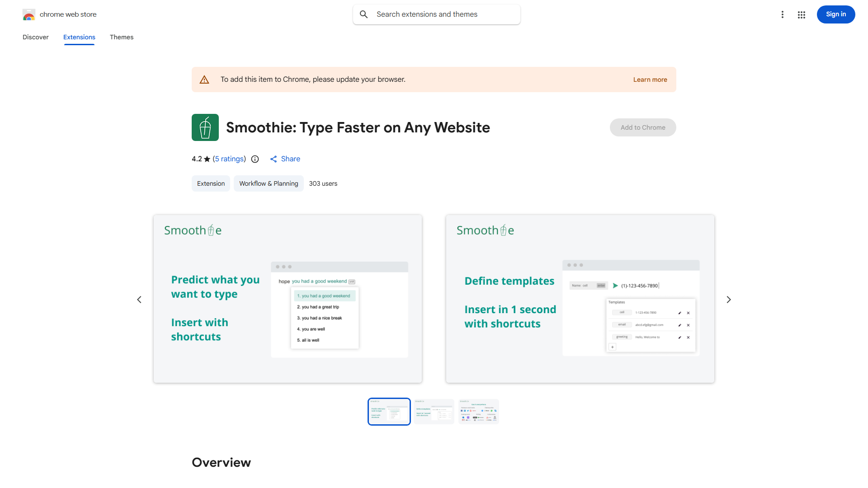868x488 pixels.
Task: Open the Google apps grid
Action: click(802, 15)
